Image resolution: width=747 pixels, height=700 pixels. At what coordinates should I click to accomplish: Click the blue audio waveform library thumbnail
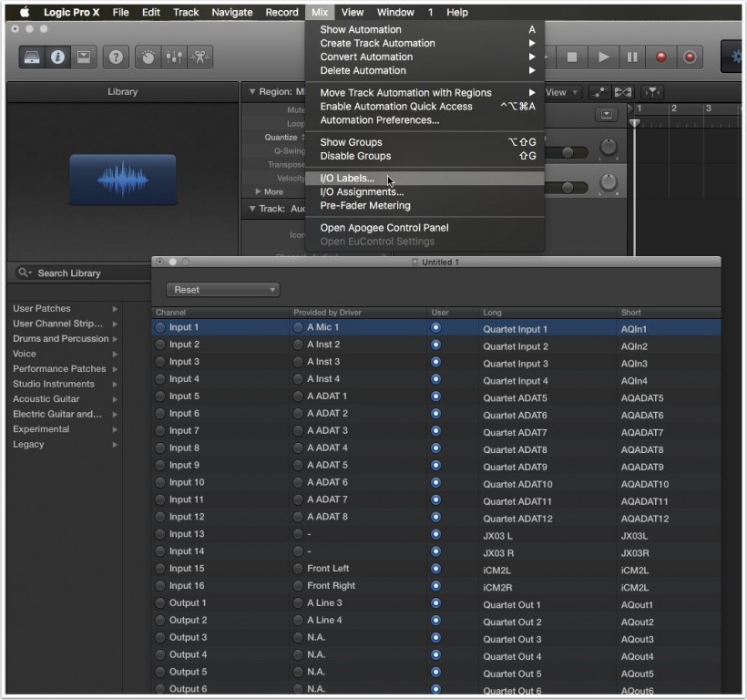[x=123, y=180]
